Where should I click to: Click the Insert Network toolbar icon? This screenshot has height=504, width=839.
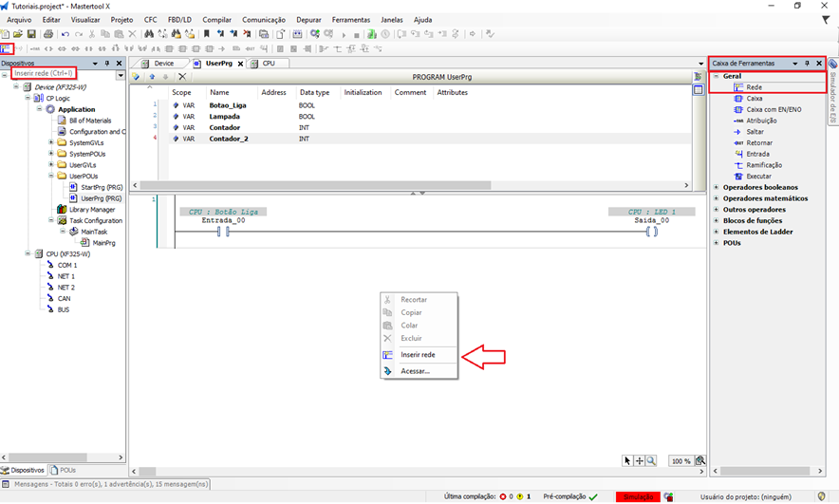7,47
